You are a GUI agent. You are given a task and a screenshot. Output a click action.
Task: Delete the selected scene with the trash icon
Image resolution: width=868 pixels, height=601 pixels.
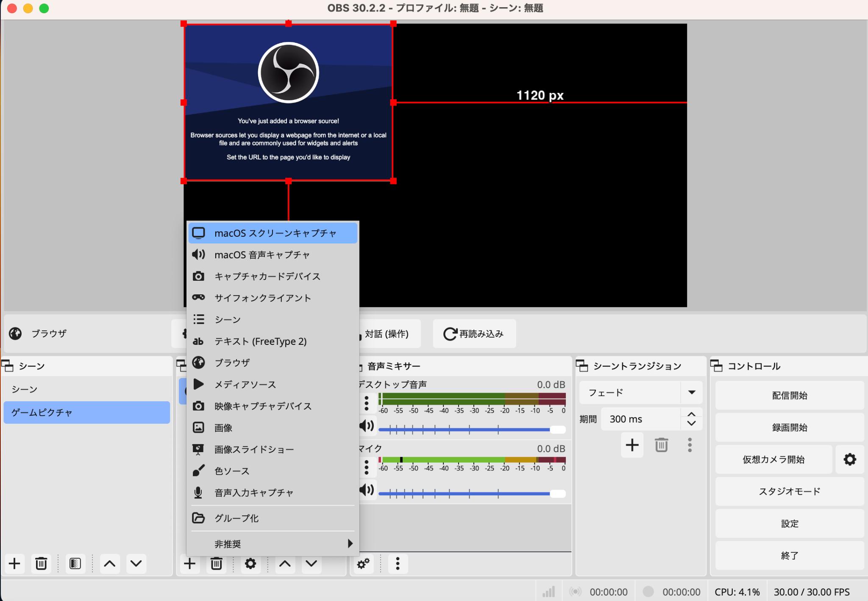(41, 564)
